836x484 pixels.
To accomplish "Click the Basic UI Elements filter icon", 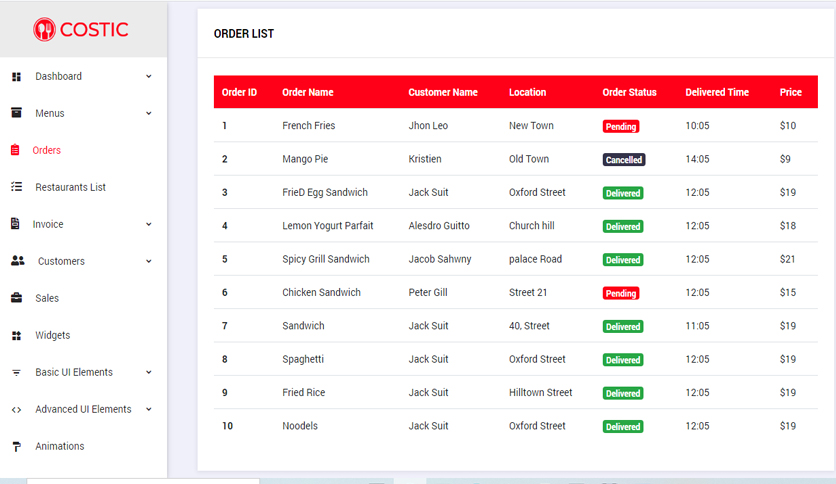I will [17, 373].
